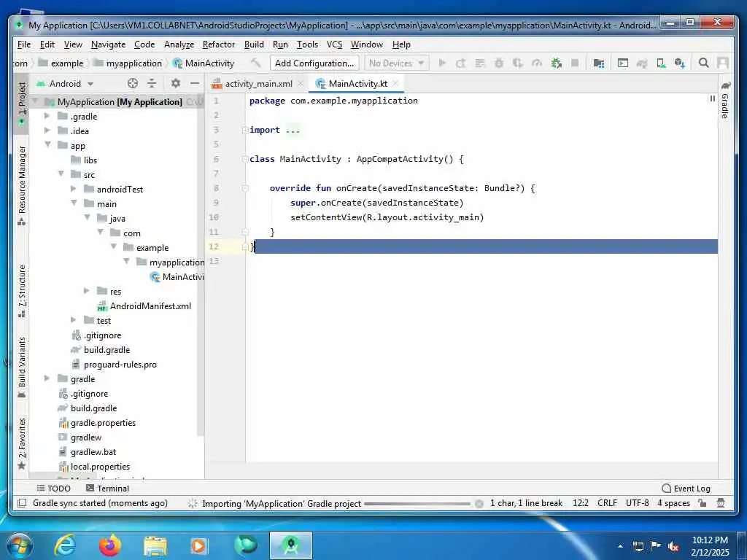Screen dimensions: 747x560
Task: Click the Gradle import progress bar
Action: click(x=417, y=504)
